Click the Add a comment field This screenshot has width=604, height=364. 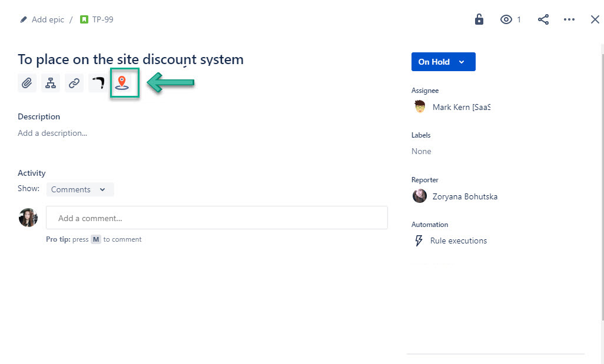[x=217, y=218]
